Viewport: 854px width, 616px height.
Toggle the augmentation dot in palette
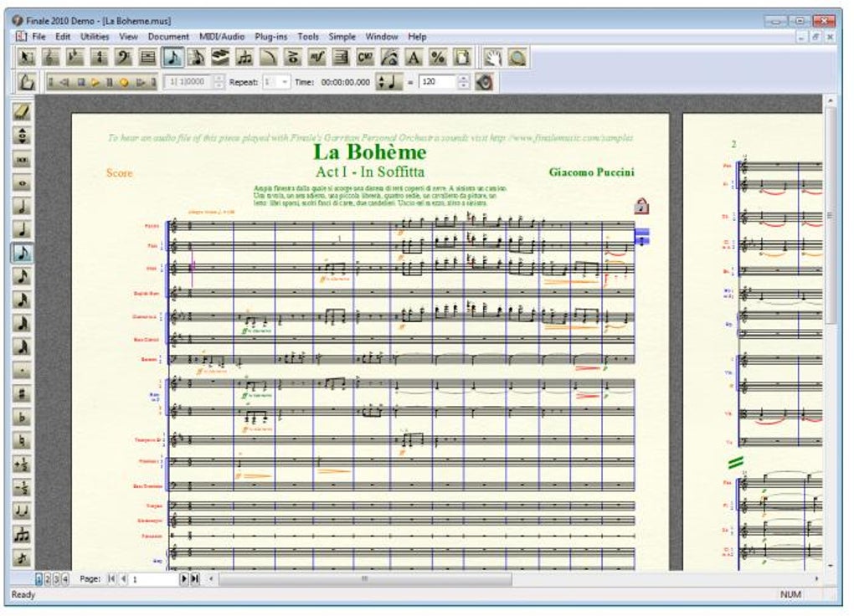tap(22, 371)
